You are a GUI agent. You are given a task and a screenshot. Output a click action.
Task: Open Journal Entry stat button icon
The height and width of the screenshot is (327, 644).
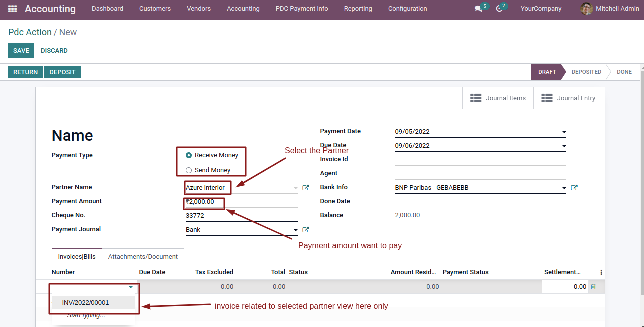pyautogui.click(x=547, y=98)
